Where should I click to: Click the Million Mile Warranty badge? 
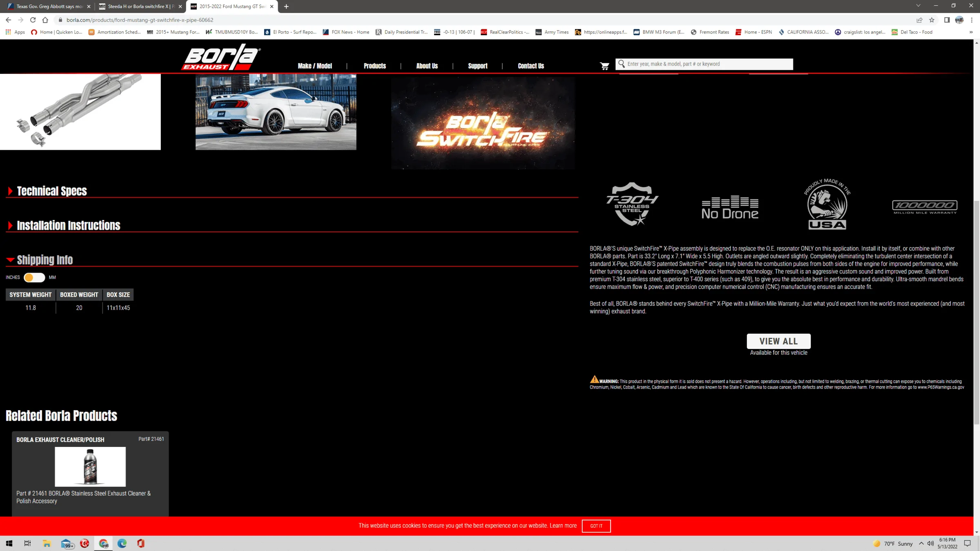tap(925, 207)
